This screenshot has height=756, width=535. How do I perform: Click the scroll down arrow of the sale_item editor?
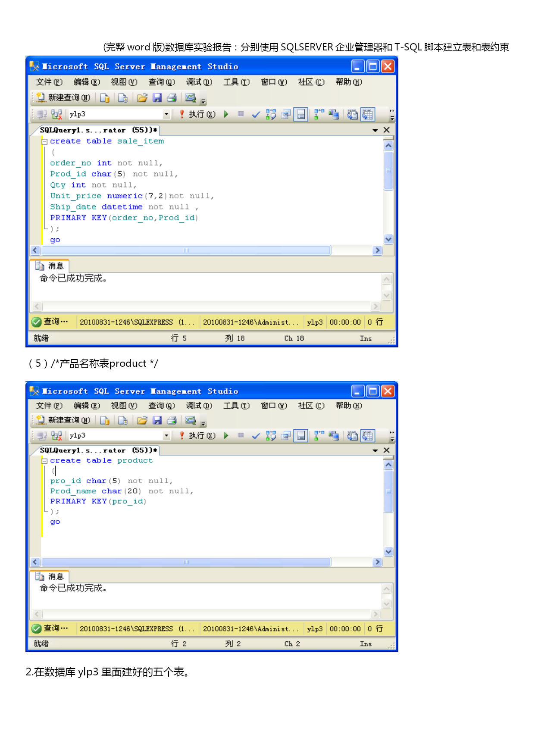coord(388,239)
